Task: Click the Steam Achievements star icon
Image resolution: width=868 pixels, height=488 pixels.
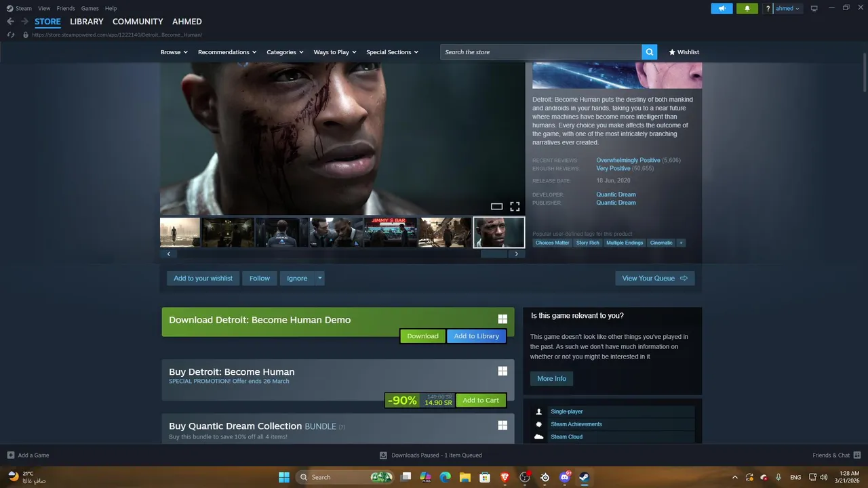Action: 539,424
